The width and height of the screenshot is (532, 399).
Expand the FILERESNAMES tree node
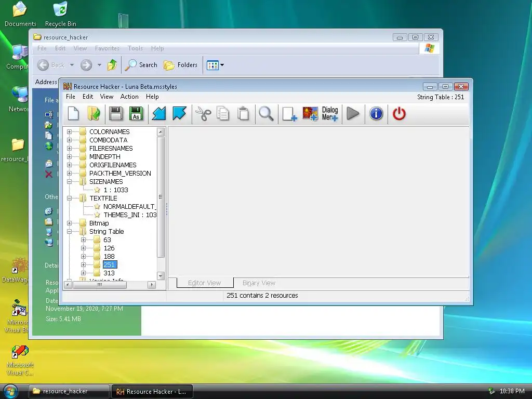pyautogui.click(x=69, y=148)
